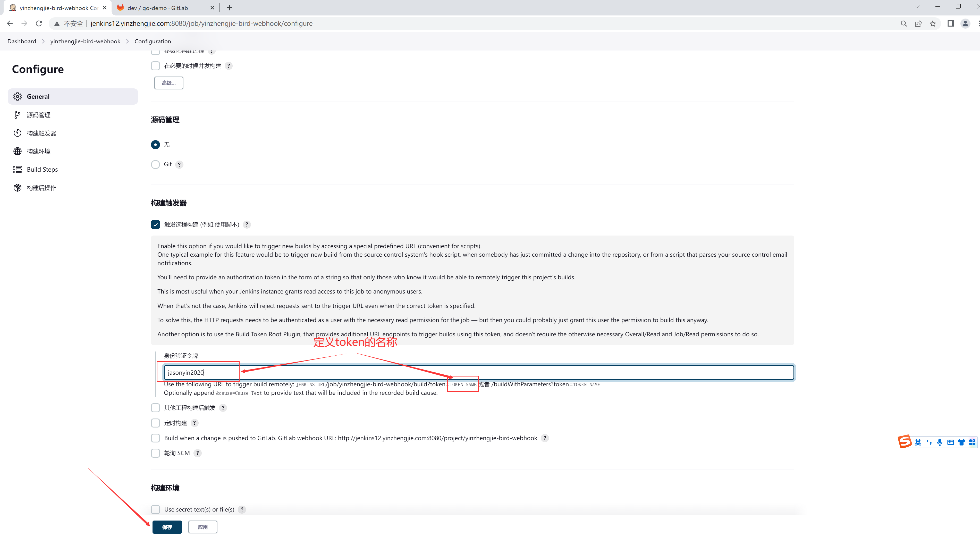Click the General gear icon in sidebar
980x536 pixels.
click(x=18, y=97)
